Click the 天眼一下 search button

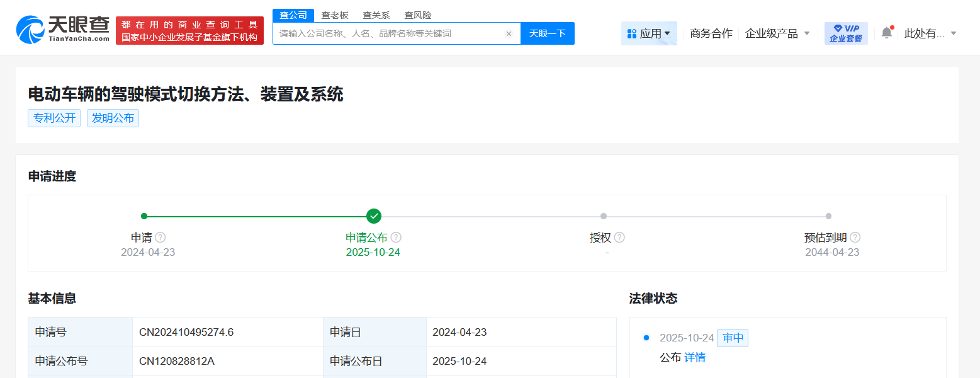[547, 33]
